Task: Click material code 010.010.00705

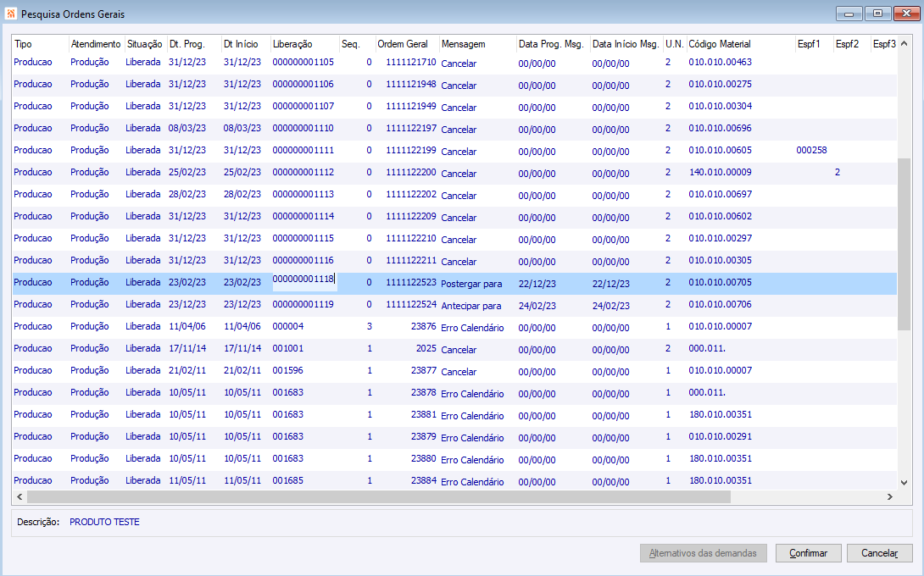Action: coord(720,282)
